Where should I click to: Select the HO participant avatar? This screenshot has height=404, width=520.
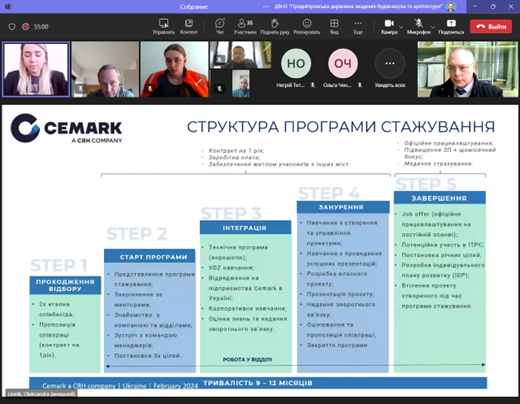[x=296, y=63]
